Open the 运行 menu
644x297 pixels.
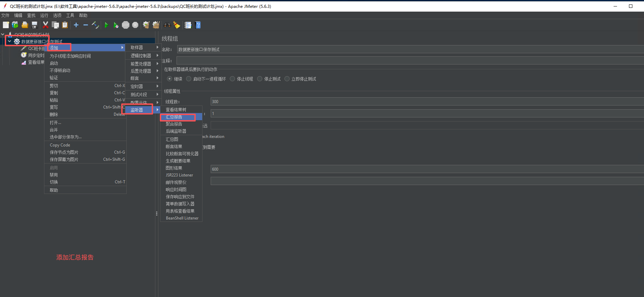click(x=44, y=15)
